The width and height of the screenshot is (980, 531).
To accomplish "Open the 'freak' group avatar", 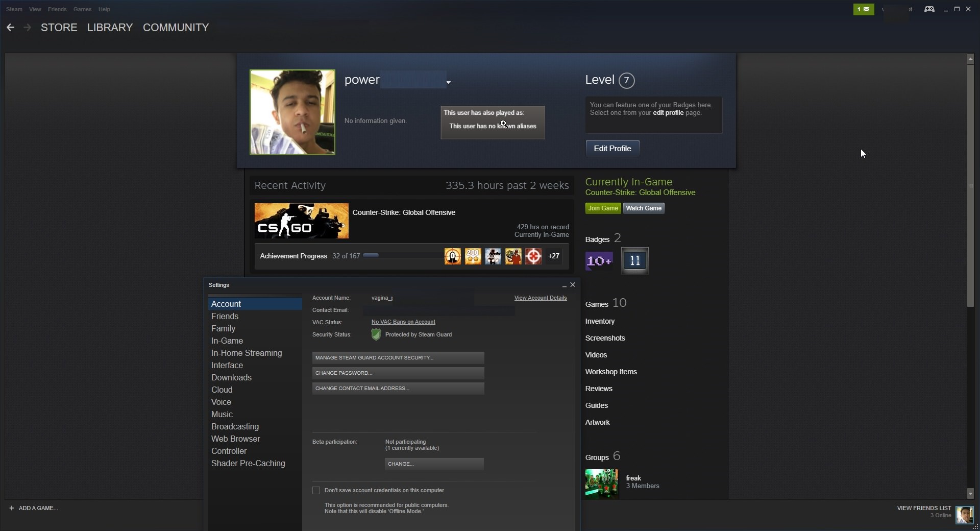I will 602,484.
